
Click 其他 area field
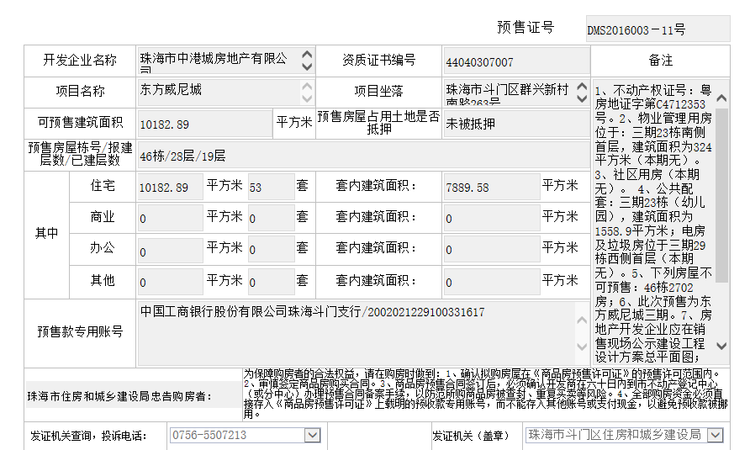tap(170, 282)
